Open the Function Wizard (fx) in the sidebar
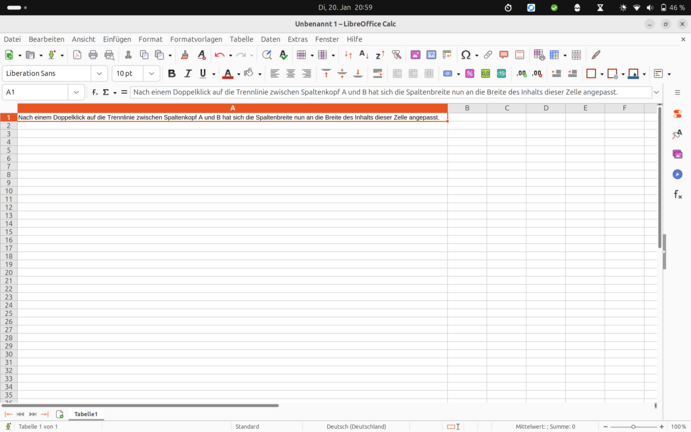This screenshot has height=432, width=691. [x=677, y=194]
